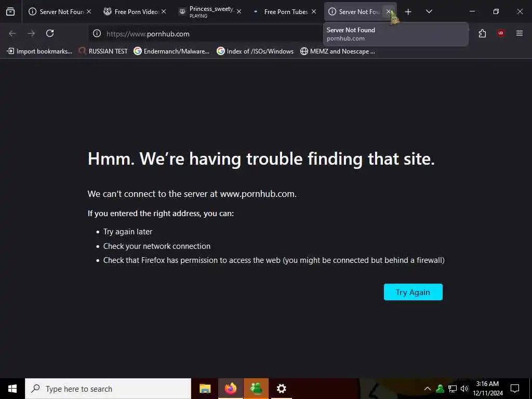Open the Endermanch/Malware bookmark
This screenshot has height=399, width=532.
pos(171,51)
